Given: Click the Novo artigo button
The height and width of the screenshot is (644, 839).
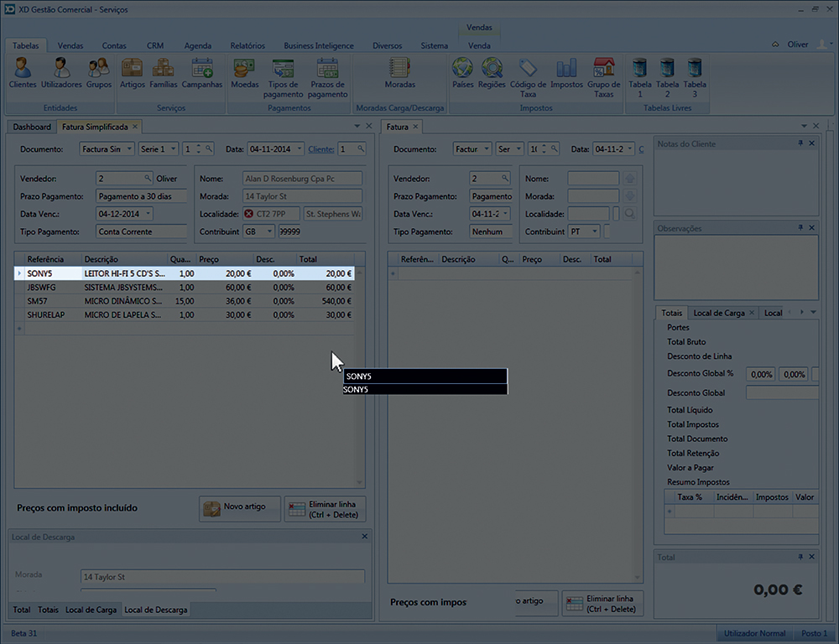Looking at the screenshot, I should coord(239,507).
